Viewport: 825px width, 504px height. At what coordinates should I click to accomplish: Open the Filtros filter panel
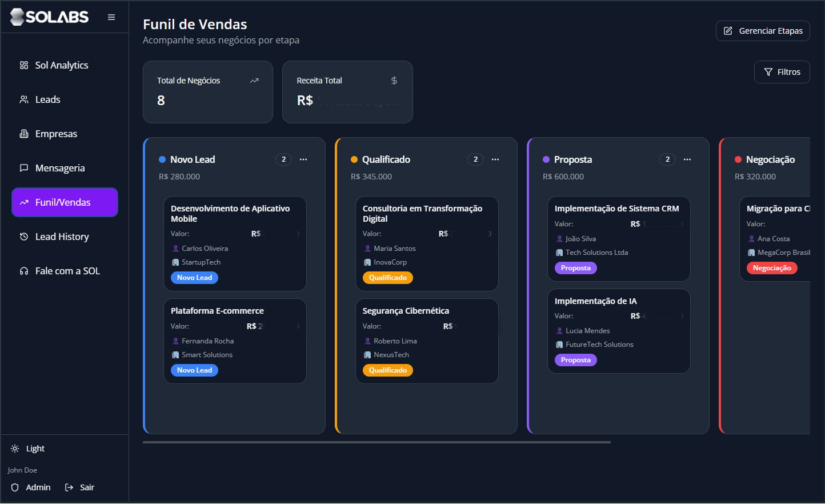782,72
